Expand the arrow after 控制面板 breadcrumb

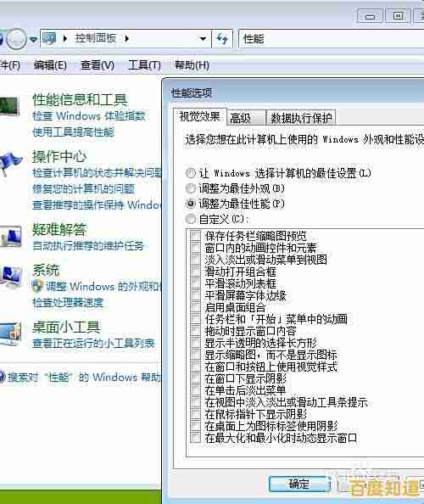pyautogui.click(x=127, y=38)
